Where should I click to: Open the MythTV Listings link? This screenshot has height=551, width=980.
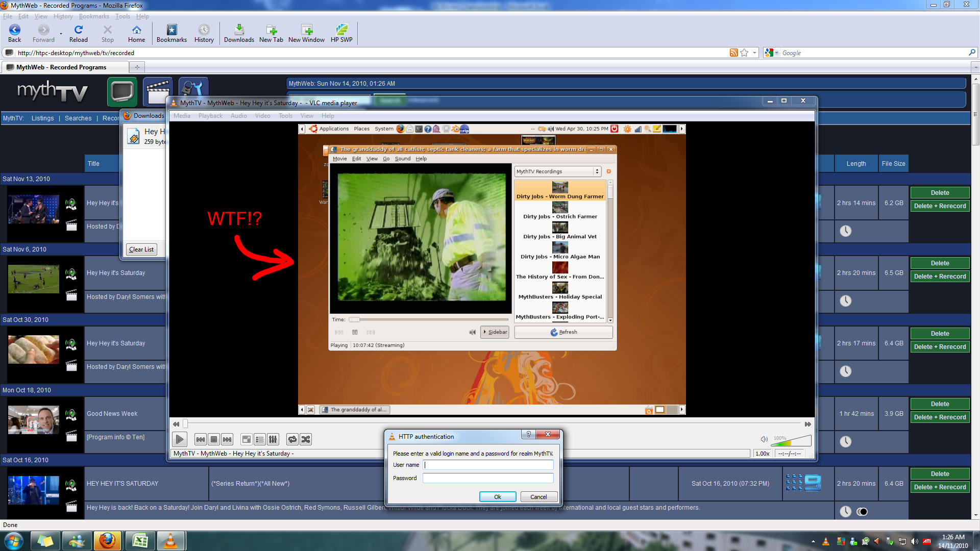[42, 118]
